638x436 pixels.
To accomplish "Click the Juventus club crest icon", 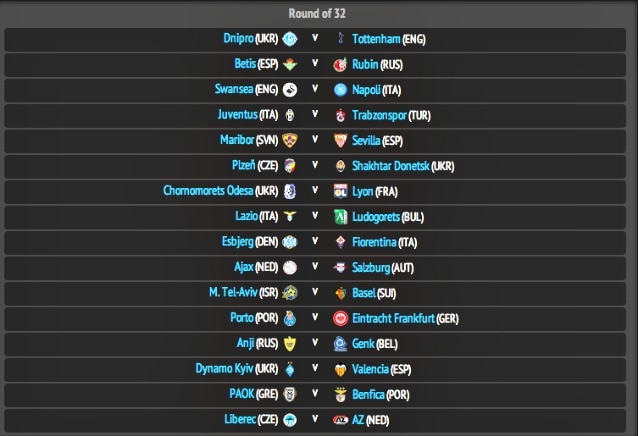I will coord(290,115).
